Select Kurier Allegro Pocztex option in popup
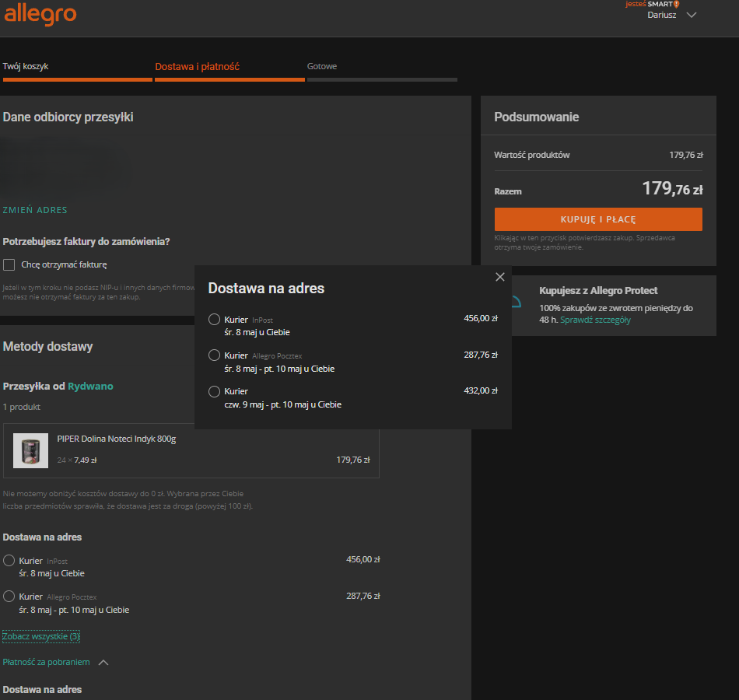Screen dimensions: 739x700 point(215,355)
